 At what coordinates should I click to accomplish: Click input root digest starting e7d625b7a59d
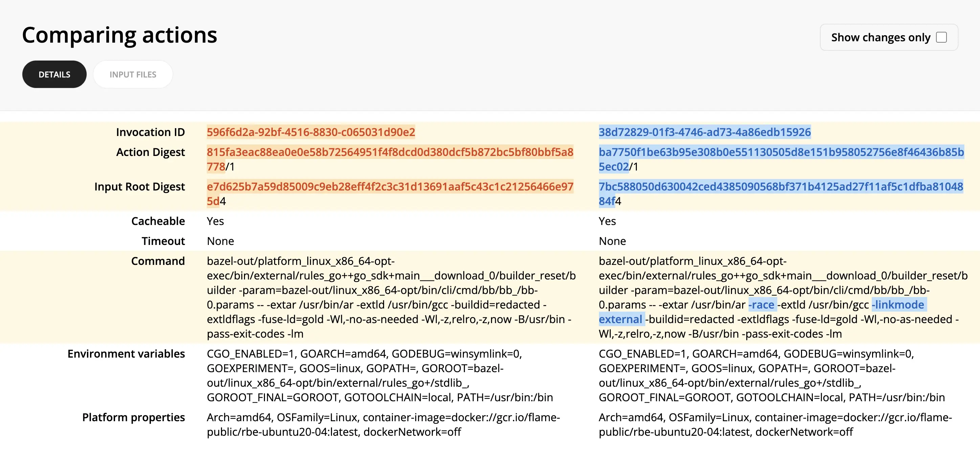[389, 187]
